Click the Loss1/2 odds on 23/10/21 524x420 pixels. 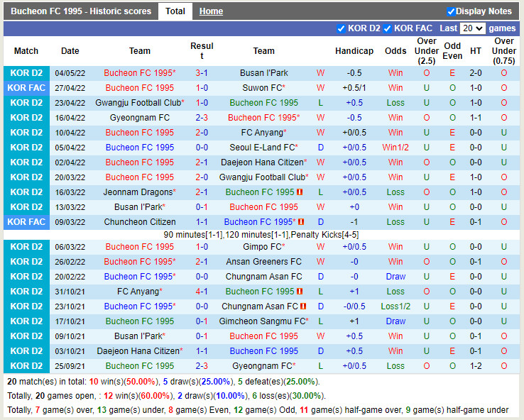[x=395, y=306]
